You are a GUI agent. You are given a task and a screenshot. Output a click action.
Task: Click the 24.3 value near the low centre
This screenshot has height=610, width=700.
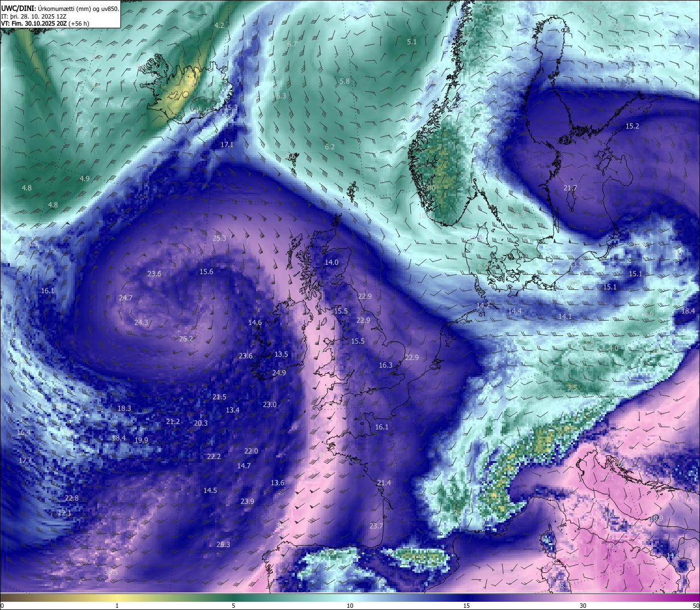tap(141, 322)
